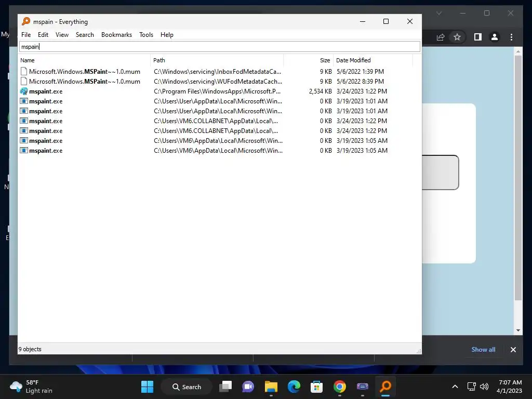The width and height of the screenshot is (532, 399).
Task: Click the Chrome scrollbar down arrow
Action: click(518, 330)
